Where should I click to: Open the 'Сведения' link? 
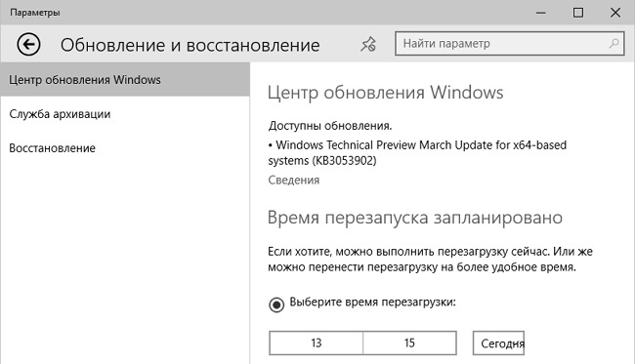pos(294,180)
